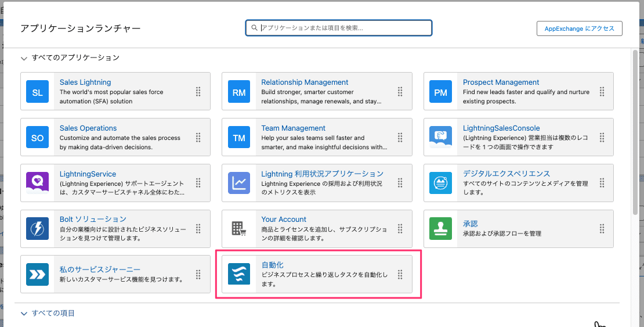The height and width of the screenshot is (327, 644).
Task: Click the app launcher vertical scrollbar
Action: 635,132
